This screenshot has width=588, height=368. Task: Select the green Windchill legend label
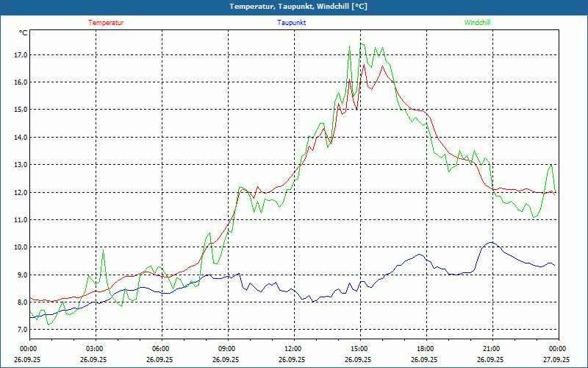coord(478,22)
